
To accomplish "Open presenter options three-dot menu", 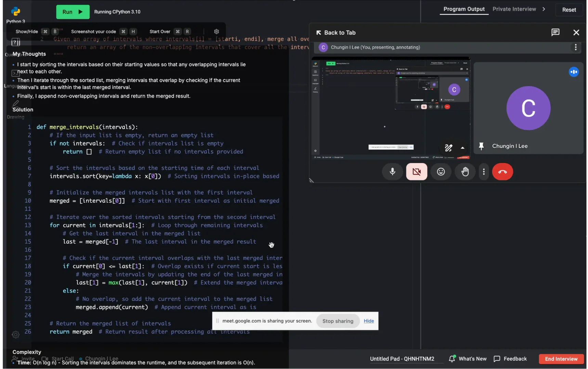I will click(575, 47).
